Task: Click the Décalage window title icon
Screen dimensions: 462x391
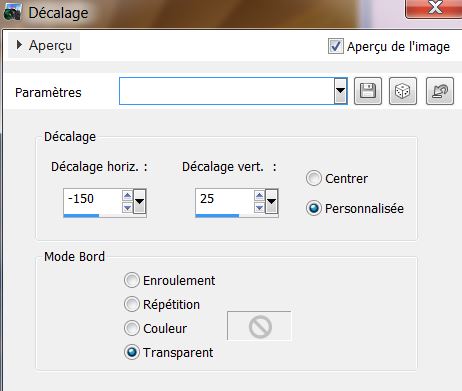Action: [x=12, y=13]
